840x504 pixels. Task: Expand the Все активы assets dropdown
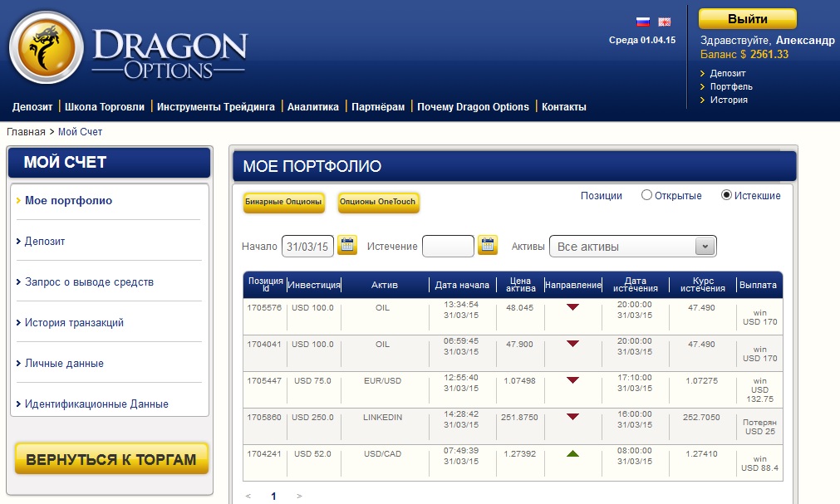pyautogui.click(x=705, y=247)
